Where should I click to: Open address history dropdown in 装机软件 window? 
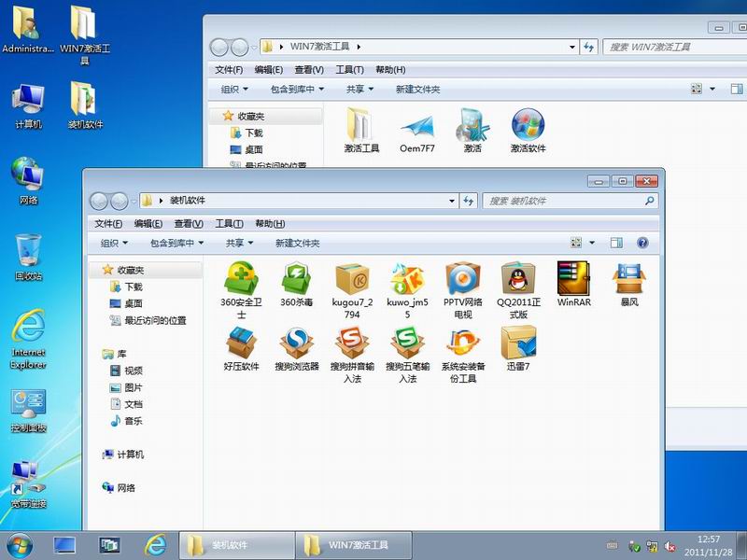(x=452, y=201)
